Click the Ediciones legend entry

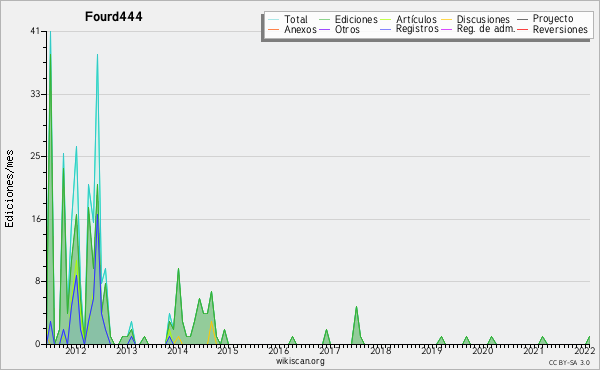point(356,19)
